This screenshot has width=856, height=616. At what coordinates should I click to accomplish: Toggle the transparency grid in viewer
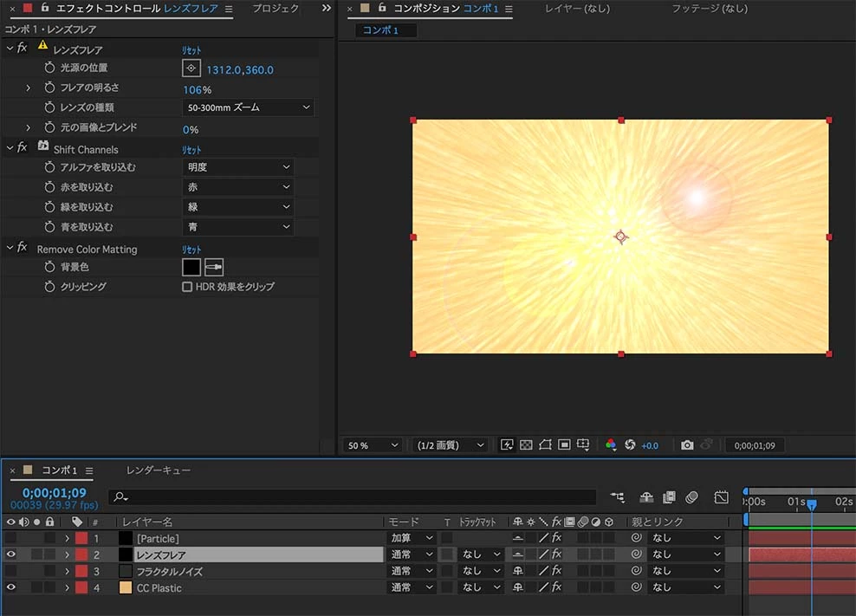526,445
